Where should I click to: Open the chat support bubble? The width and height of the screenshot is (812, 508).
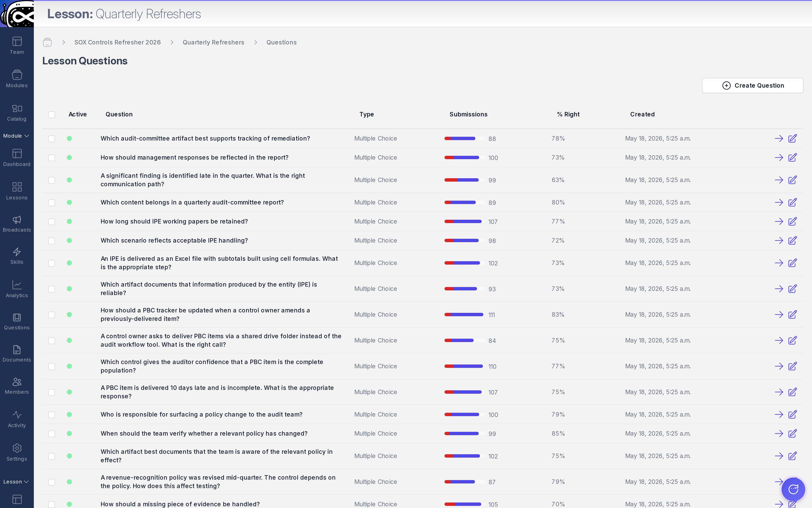[793, 490]
